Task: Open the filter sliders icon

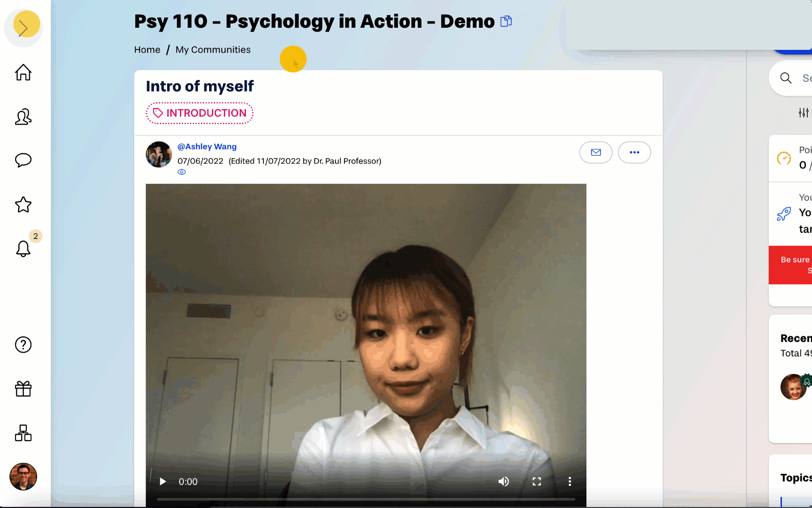Action: point(804,113)
